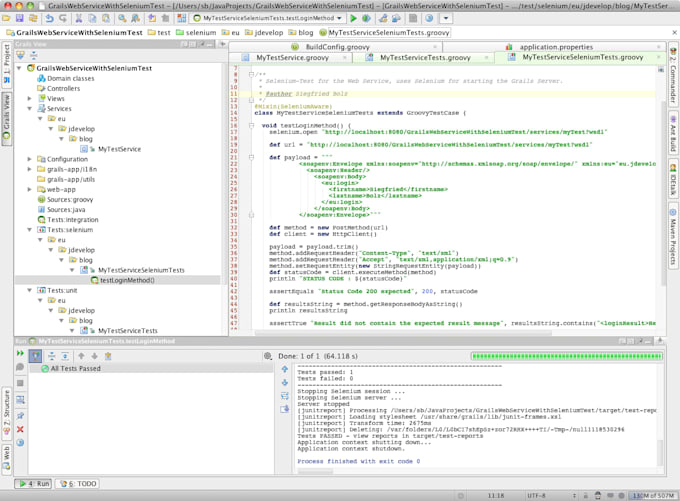Screen dimensions: 680x501
Task: Click the pin tab icon in Run sidebar
Action: point(20,415)
